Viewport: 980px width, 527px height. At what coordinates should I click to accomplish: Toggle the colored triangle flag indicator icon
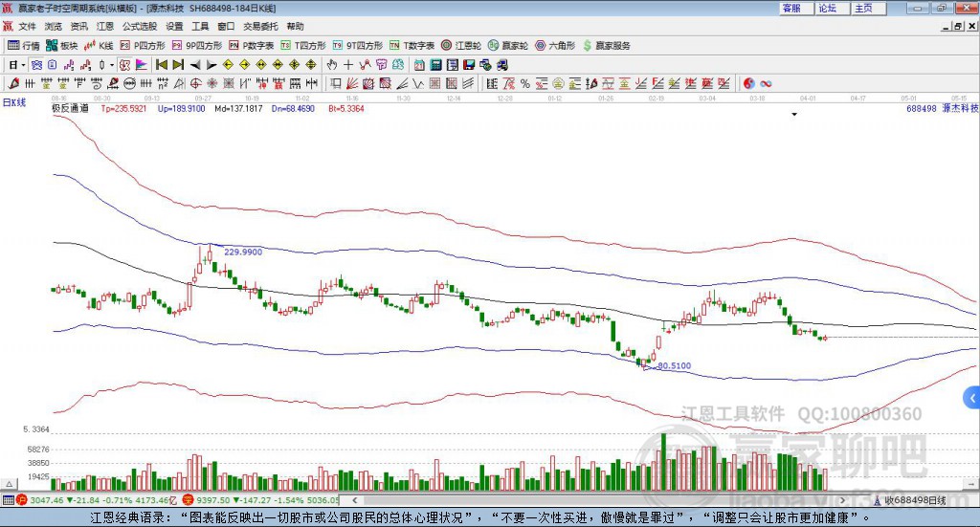point(142,65)
